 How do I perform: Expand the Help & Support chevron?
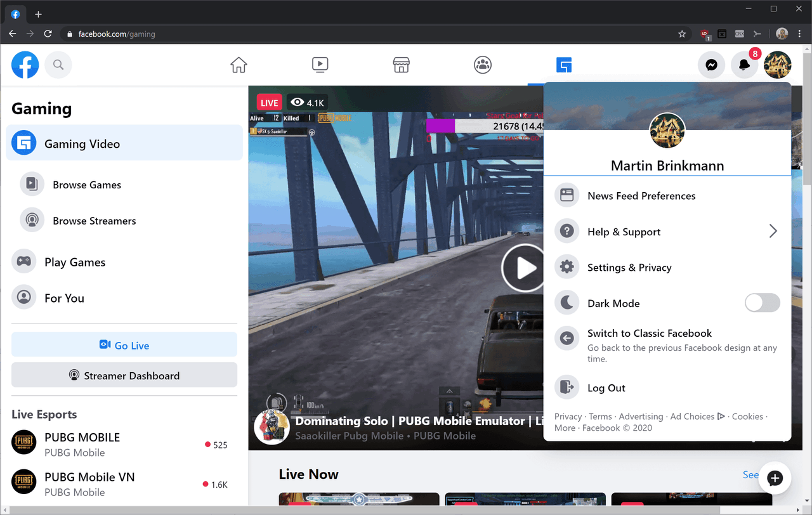pyautogui.click(x=773, y=231)
